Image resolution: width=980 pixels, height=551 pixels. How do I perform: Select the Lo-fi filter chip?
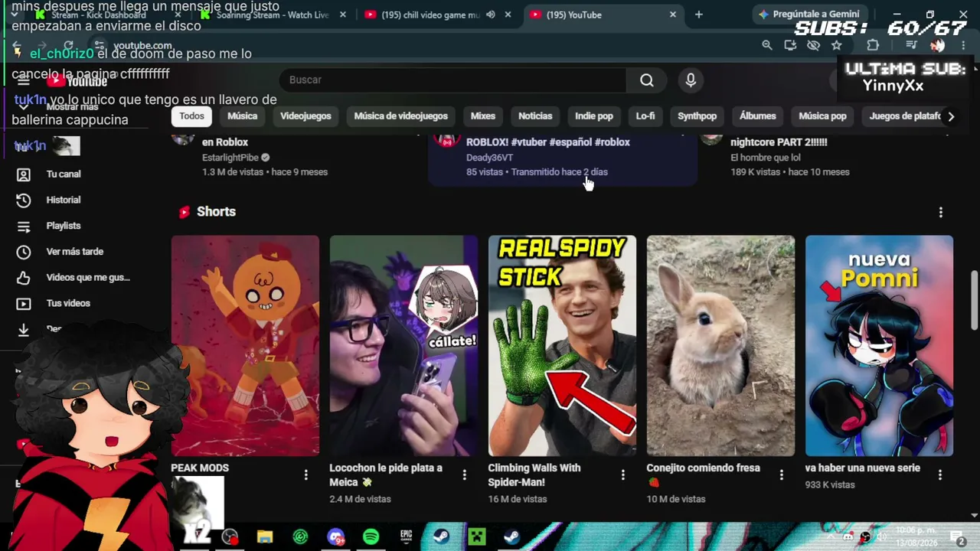645,116
